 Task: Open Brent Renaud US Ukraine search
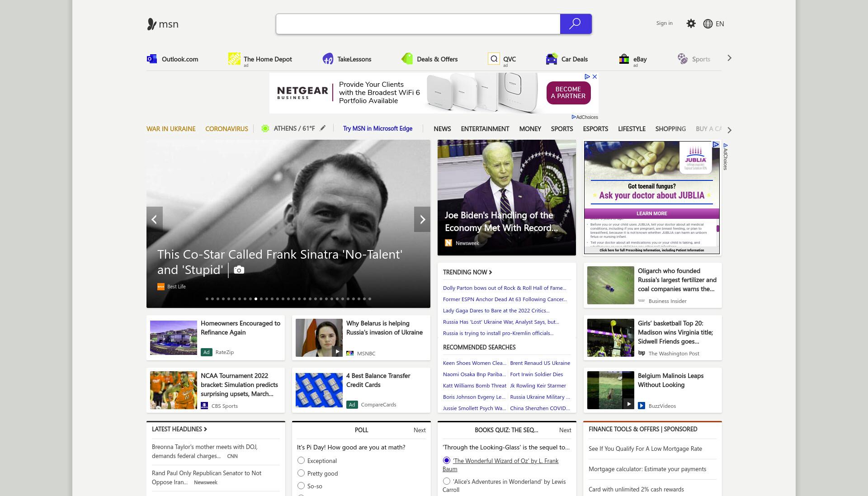pos(540,363)
